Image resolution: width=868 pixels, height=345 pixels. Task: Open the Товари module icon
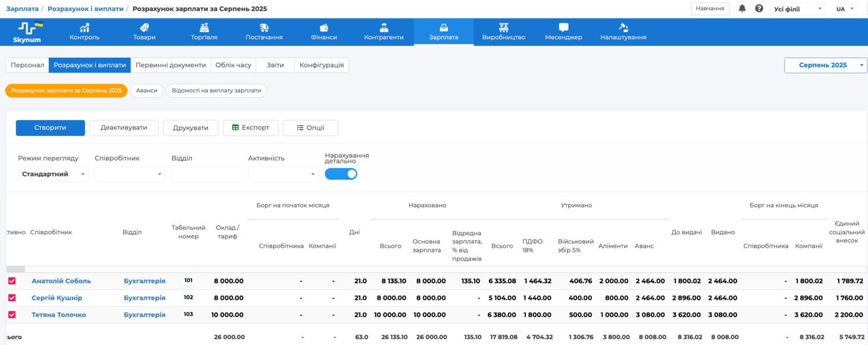[144, 27]
